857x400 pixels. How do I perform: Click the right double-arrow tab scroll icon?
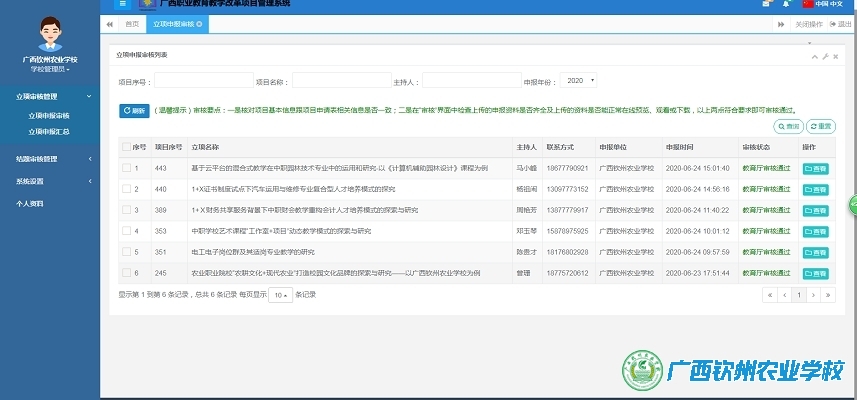click(x=782, y=23)
